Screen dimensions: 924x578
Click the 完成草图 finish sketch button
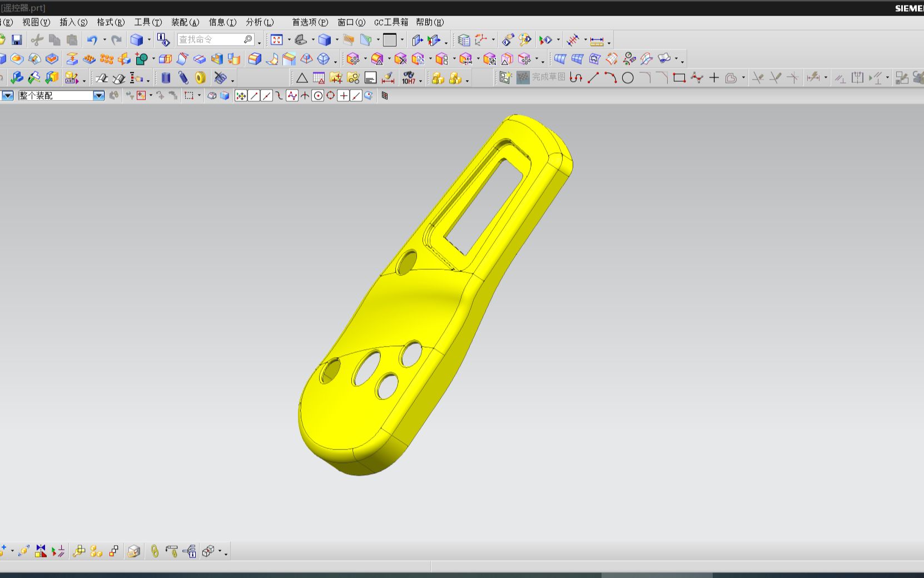[541, 77]
